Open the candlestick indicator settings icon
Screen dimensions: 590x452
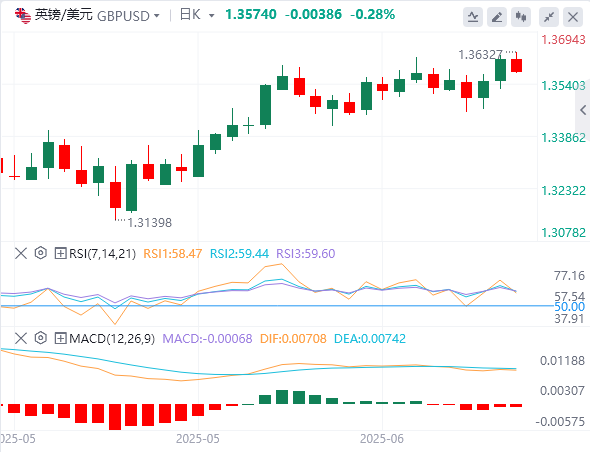[521, 17]
